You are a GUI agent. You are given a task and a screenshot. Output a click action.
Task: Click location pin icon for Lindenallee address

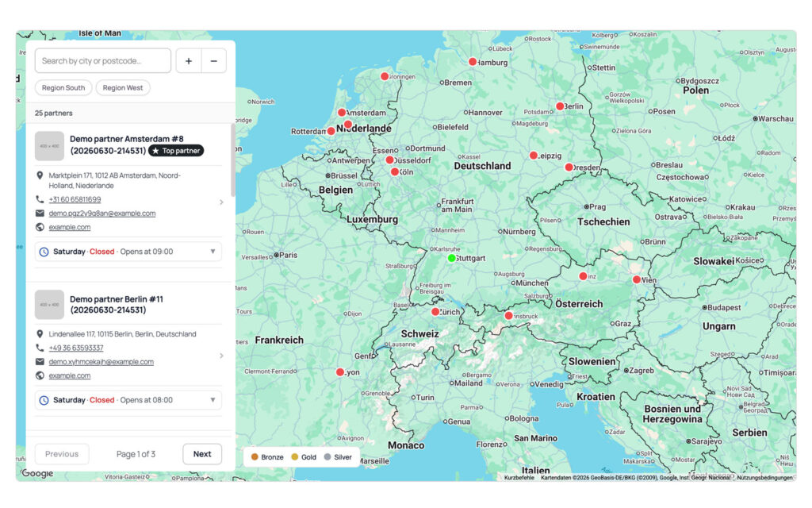[x=40, y=334]
